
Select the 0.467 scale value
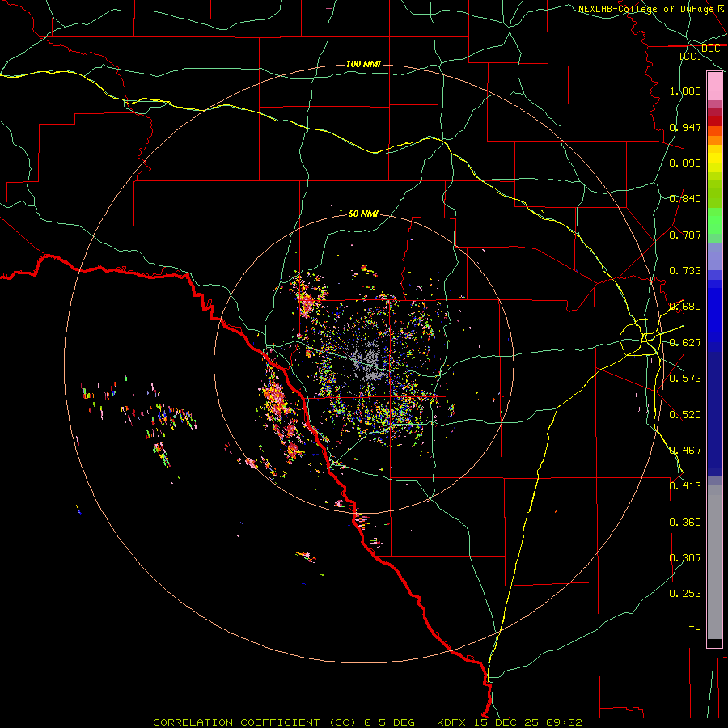click(x=685, y=451)
